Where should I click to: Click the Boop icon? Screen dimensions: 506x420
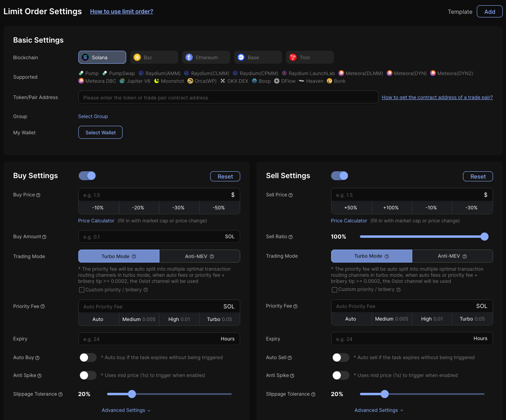tap(254, 81)
